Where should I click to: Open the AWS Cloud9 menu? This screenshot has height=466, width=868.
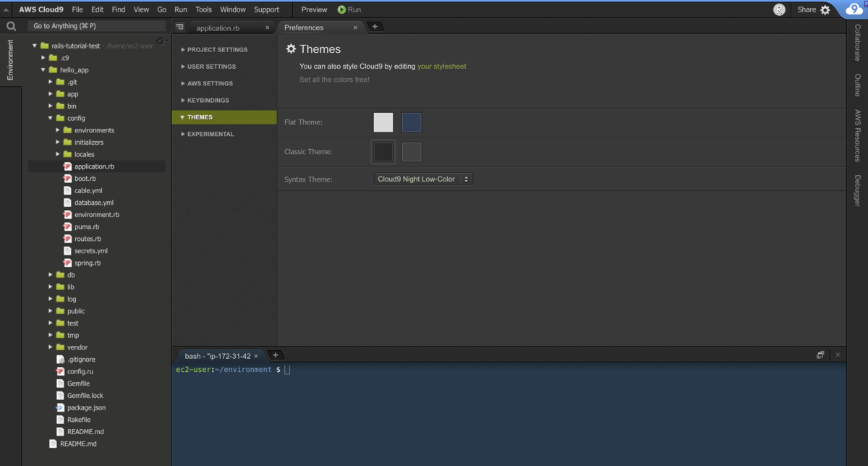coord(41,9)
